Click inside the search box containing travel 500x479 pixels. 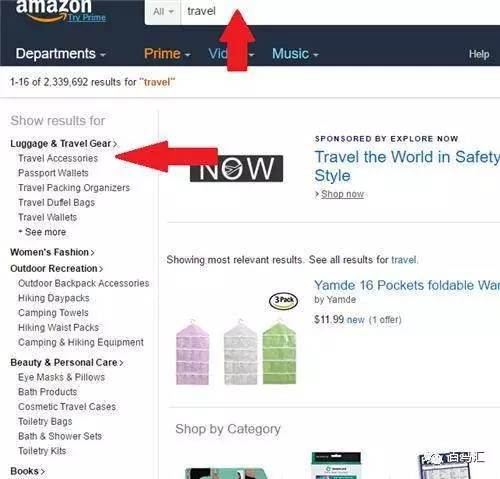[340, 12]
